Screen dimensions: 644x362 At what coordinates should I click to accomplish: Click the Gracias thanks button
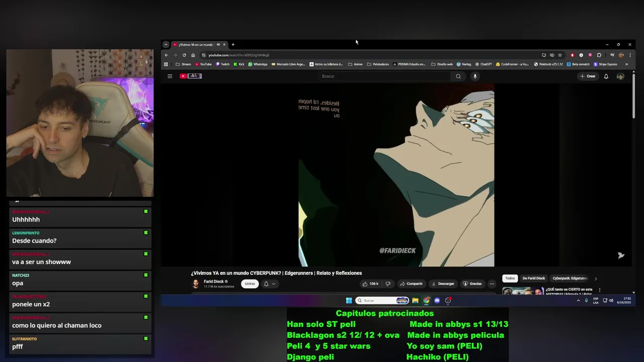[472, 284]
